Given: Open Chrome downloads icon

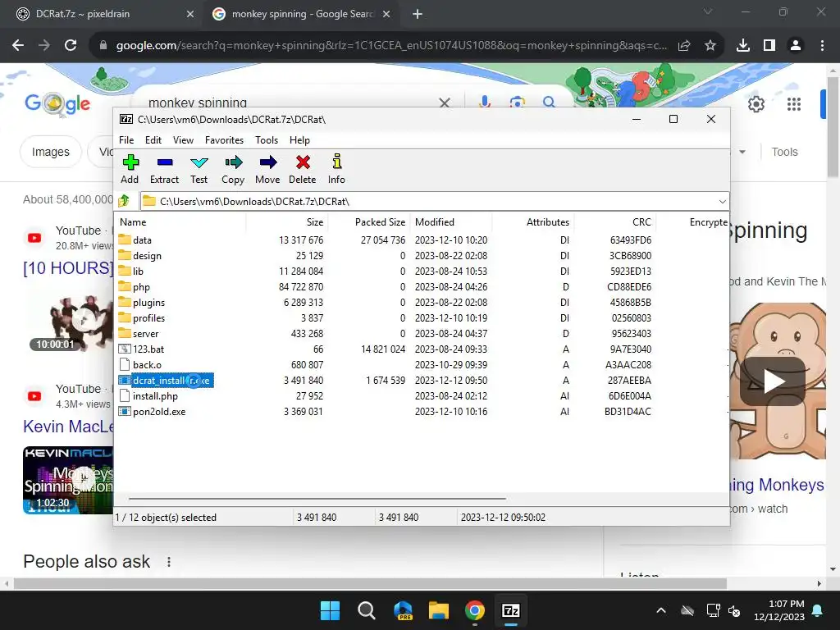Looking at the screenshot, I should [743, 46].
